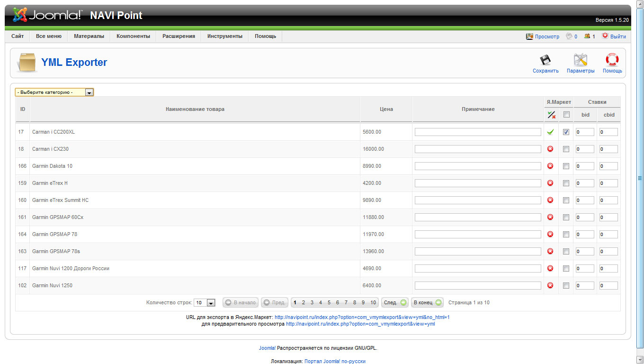This screenshot has height=364, width=644.
Task: Open the Расширения menu
Action: coord(179,36)
